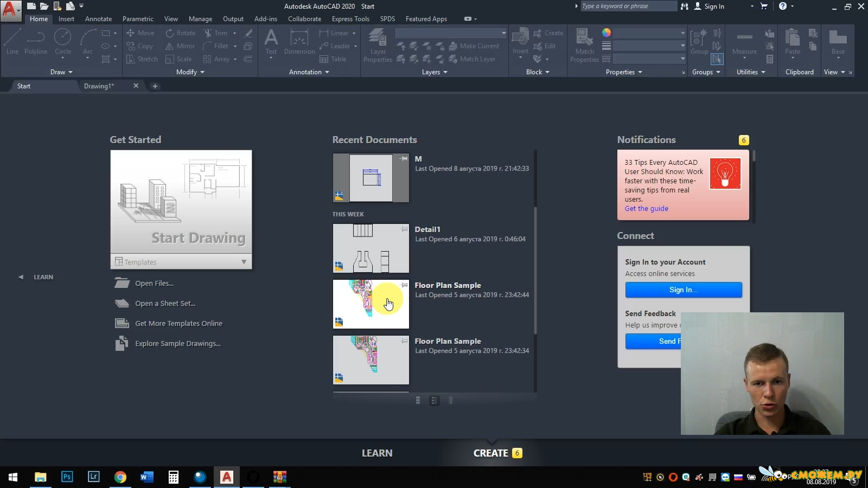Screen dimensions: 868x488
Task: Add a new drawing tab
Action: [155, 86]
